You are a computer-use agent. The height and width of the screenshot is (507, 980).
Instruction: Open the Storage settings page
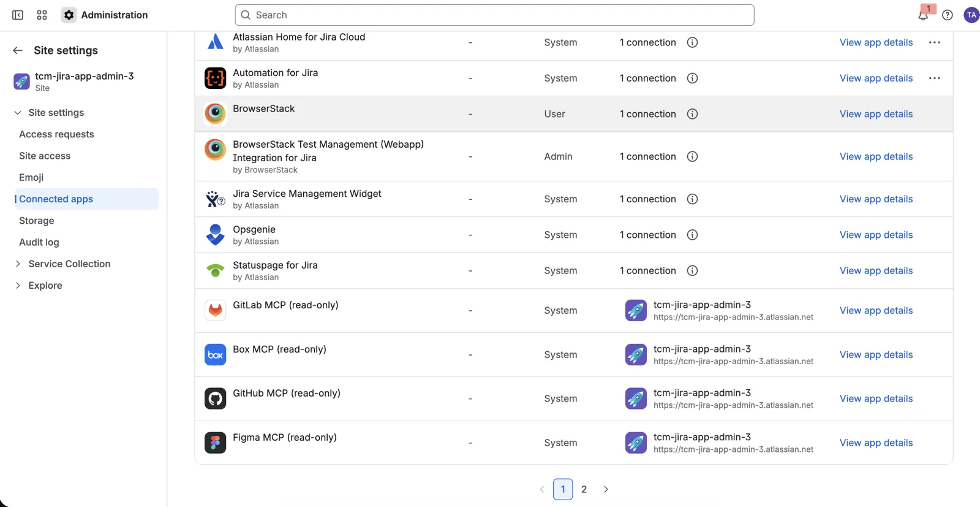point(37,221)
